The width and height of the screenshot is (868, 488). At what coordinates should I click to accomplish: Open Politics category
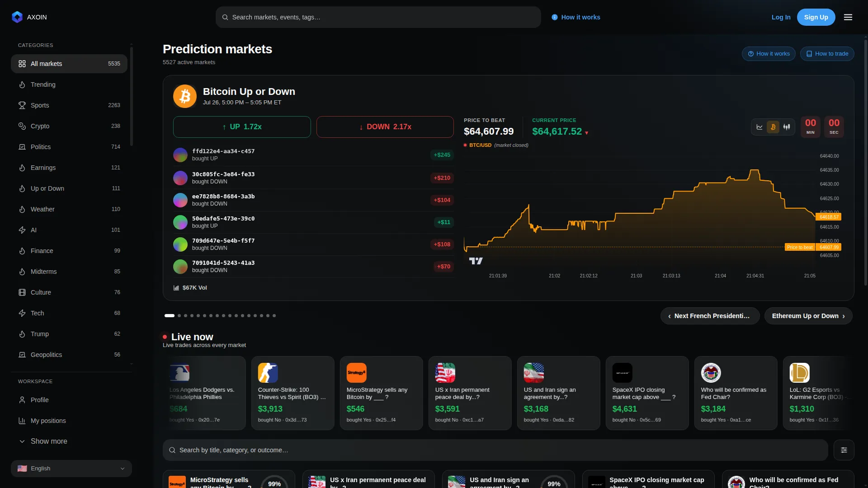69,147
